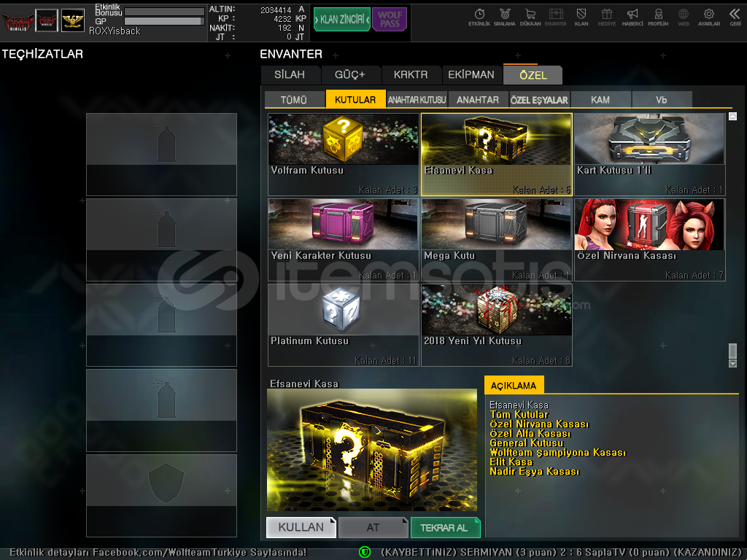
Task: Open the Vb sub-tab
Action: click(x=662, y=99)
